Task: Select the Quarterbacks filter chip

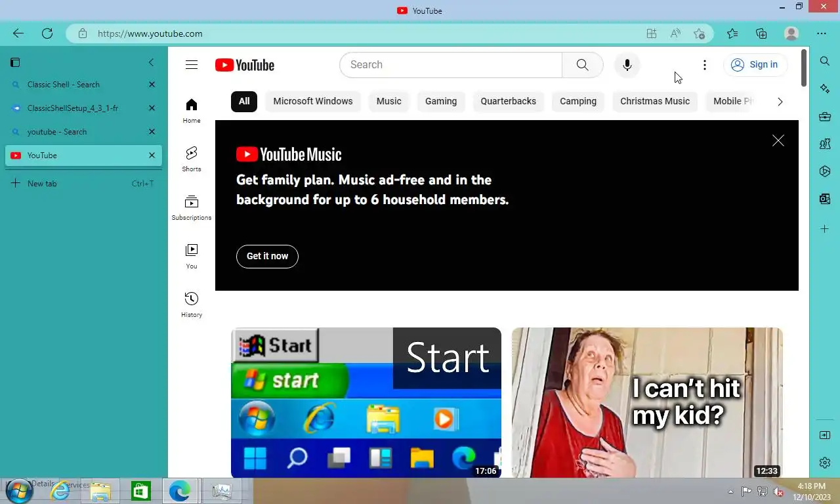Action: (509, 101)
